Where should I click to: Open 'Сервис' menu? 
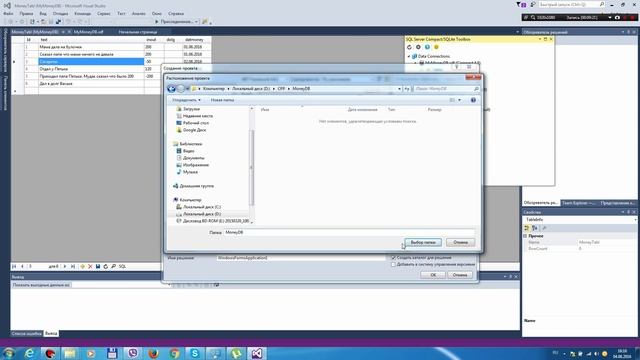[104, 13]
